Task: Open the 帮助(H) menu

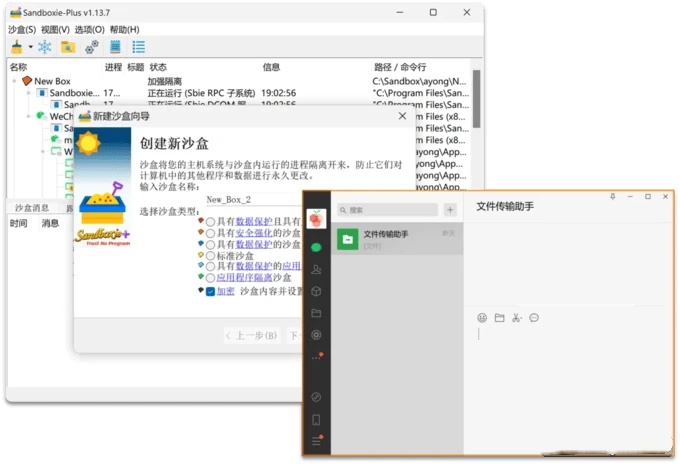Action: [124, 29]
